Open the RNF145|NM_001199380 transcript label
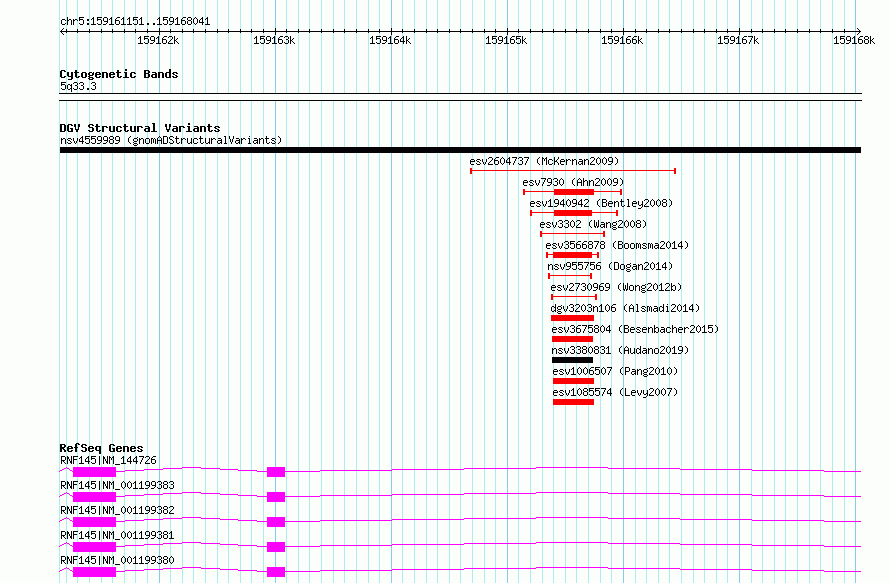Screen dimensions: 890x583 coord(117,560)
